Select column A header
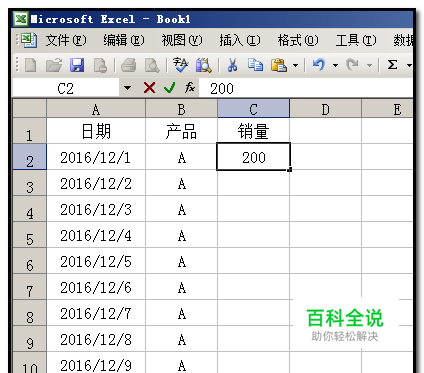The height and width of the screenshot is (373, 424). point(96,109)
